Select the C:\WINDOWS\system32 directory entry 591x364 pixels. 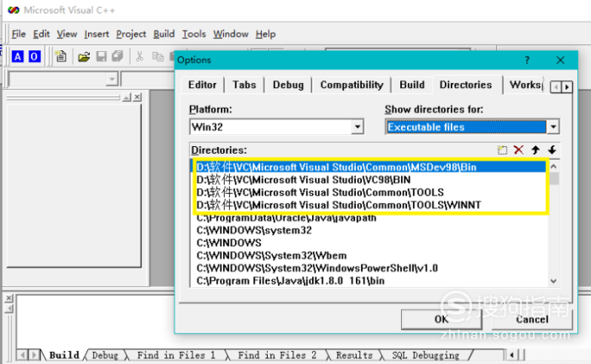pos(254,230)
